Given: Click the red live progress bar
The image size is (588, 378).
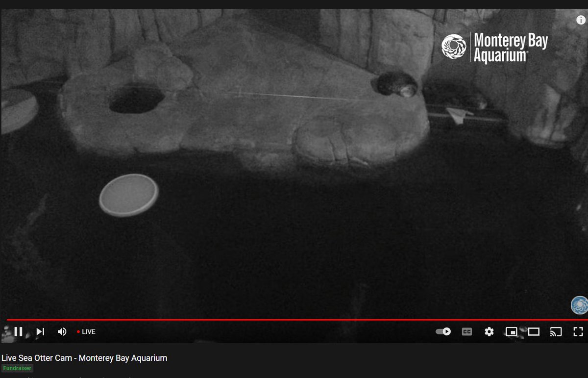Looking at the screenshot, I should tap(294, 320).
